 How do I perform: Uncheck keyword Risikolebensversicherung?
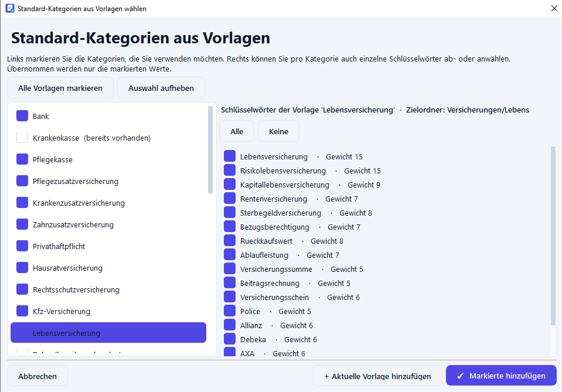pos(230,170)
